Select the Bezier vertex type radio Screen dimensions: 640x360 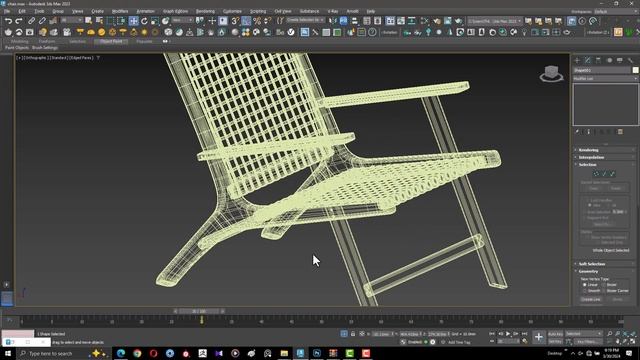click(604, 284)
